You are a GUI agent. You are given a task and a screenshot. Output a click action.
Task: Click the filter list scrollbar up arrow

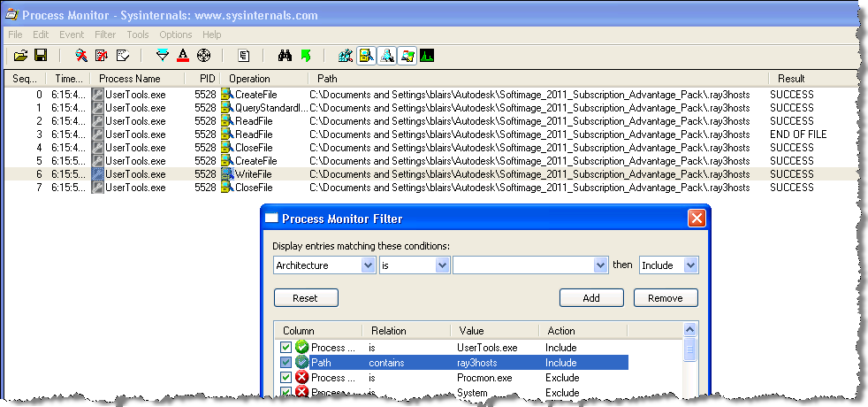tap(691, 332)
